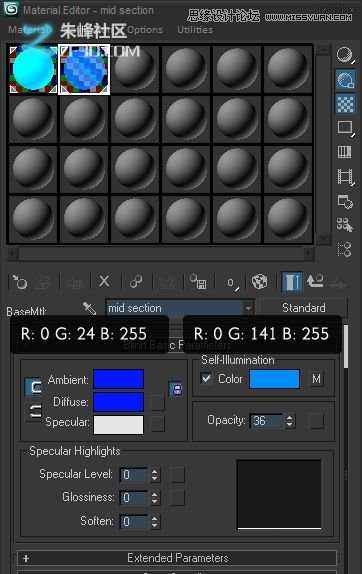Expand the Extended Parameters rollout
This screenshot has height=574, width=362.
[x=177, y=558]
